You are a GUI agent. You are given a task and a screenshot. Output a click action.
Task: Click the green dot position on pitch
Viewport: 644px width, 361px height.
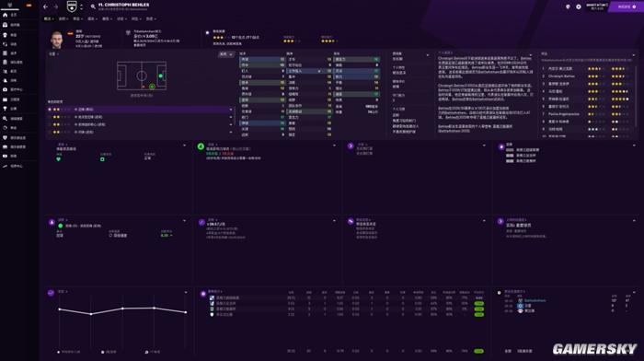[161, 76]
